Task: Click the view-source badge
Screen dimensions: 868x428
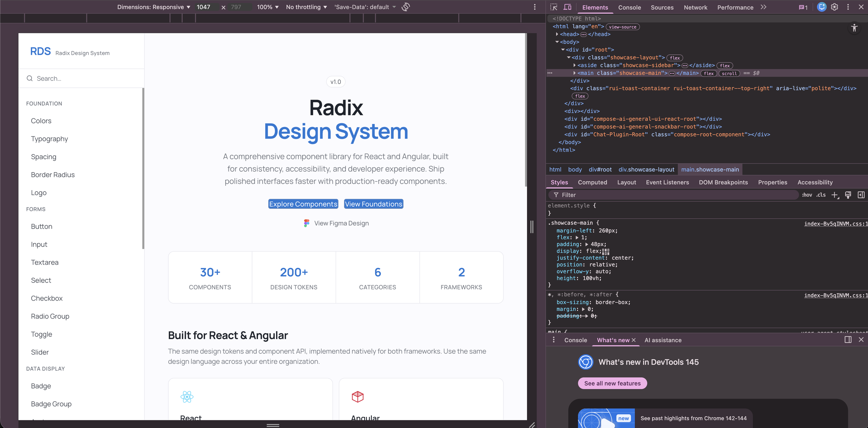Action: click(623, 27)
